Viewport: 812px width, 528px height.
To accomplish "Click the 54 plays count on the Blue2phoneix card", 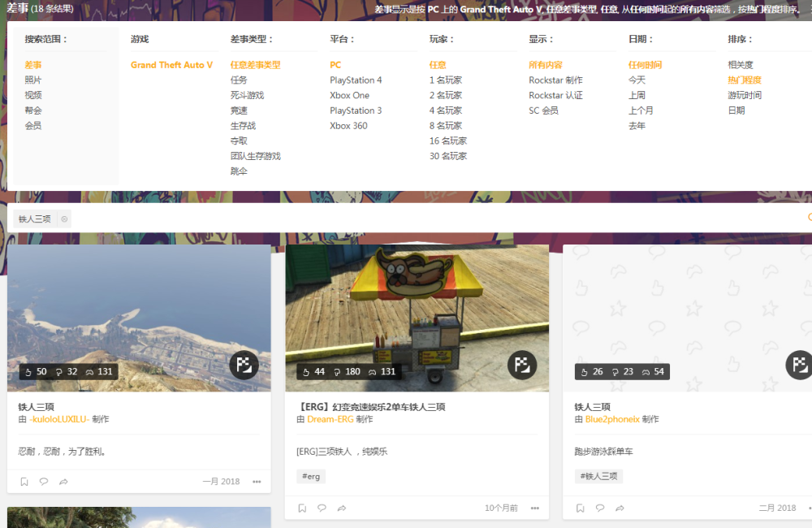I will [x=659, y=371].
